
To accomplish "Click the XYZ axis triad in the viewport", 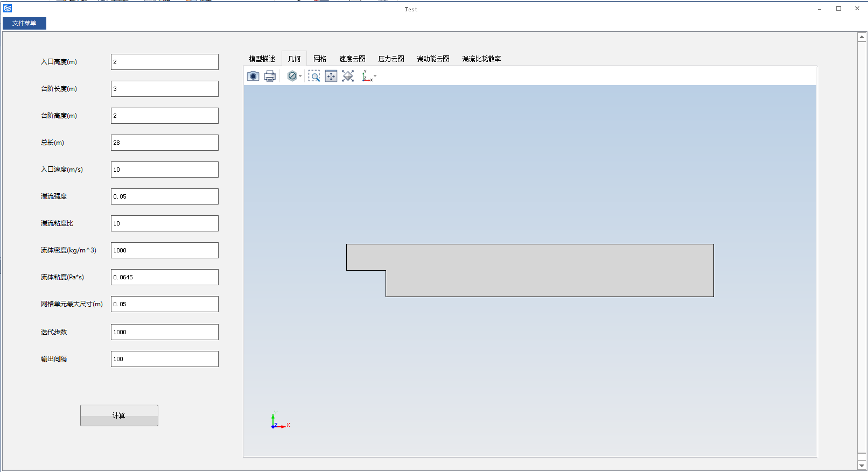I will (280, 420).
